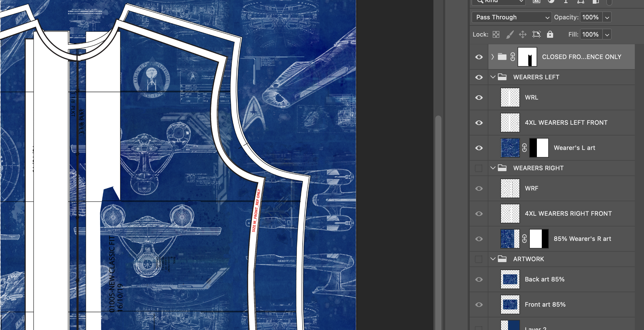
Task: Select layer named 4XL WEARERS RIGHT FRONT
Action: 568,214
